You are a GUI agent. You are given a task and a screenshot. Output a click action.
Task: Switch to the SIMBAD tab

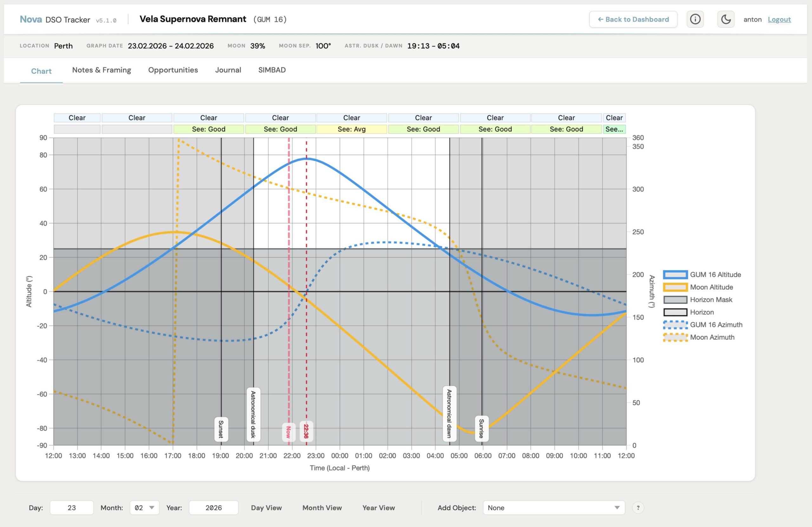coord(271,70)
